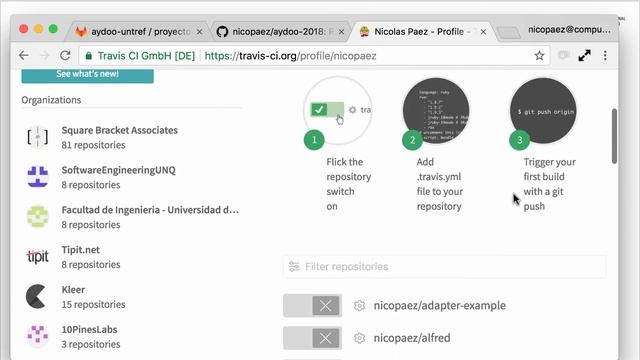Click the tipit logo
The width and height of the screenshot is (640, 360).
(x=38, y=256)
